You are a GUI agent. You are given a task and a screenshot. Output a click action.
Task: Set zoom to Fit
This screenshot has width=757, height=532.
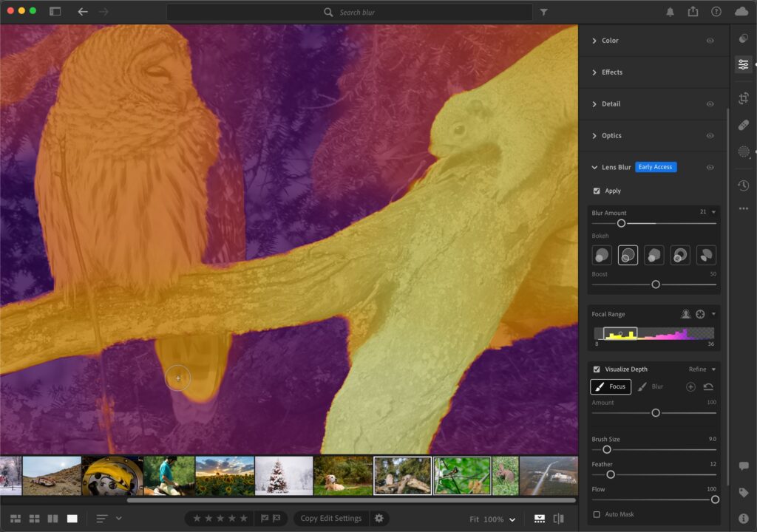(474, 519)
